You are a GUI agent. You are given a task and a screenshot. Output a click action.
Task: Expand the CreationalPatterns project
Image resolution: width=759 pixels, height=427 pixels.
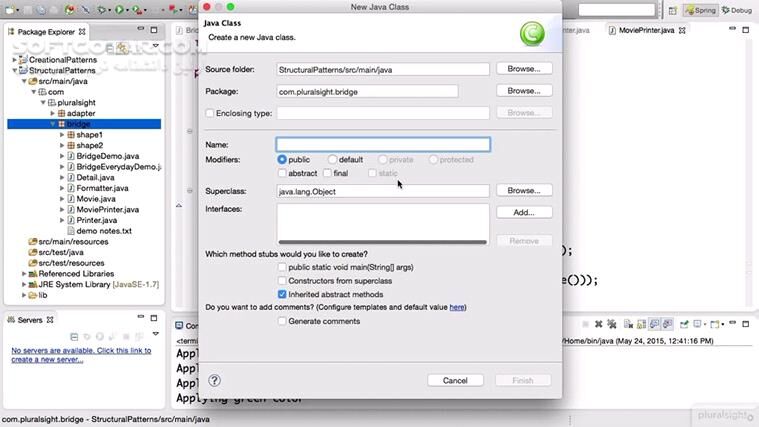(x=14, y=60)
